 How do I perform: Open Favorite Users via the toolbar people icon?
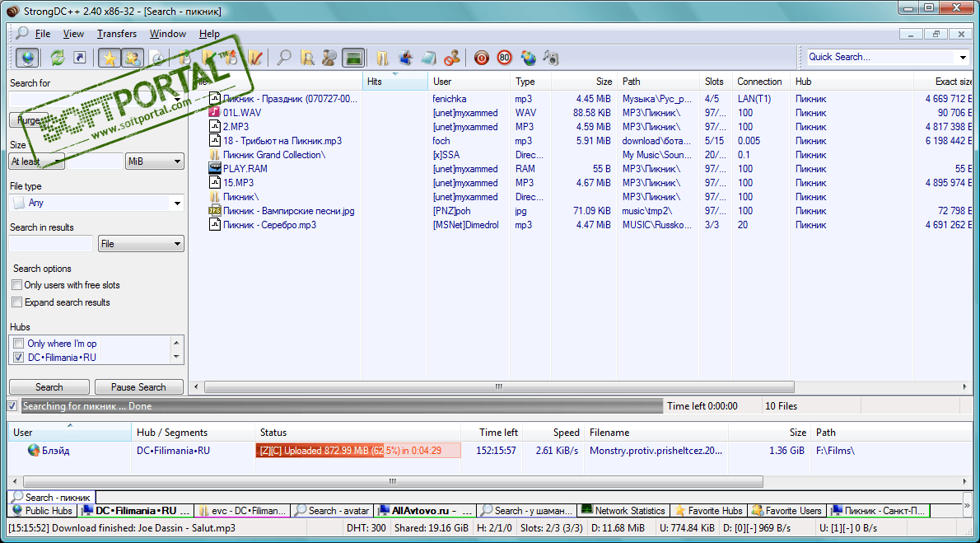(x=133, y=58)
